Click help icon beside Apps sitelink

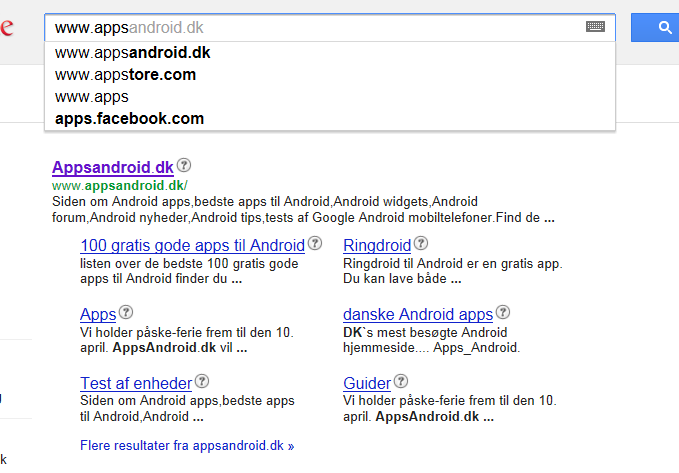point(127,312)
